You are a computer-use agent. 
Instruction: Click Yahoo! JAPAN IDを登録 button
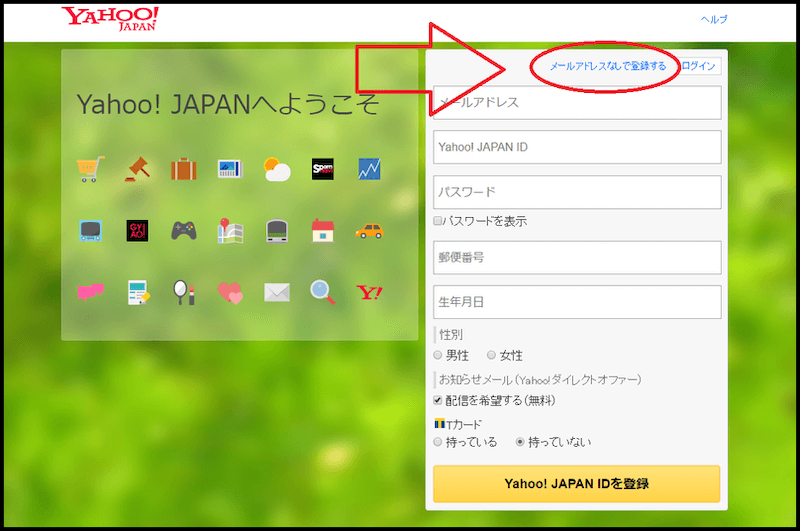577,484
